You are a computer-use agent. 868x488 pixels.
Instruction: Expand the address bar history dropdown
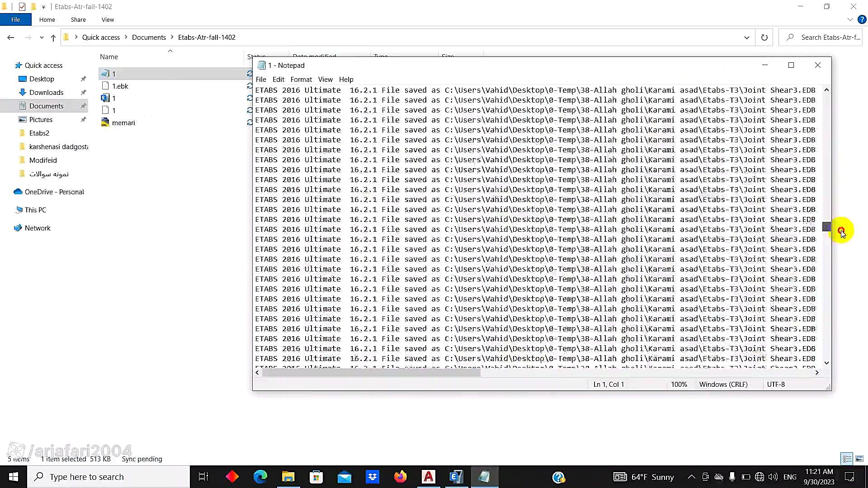tap(747, 38)
